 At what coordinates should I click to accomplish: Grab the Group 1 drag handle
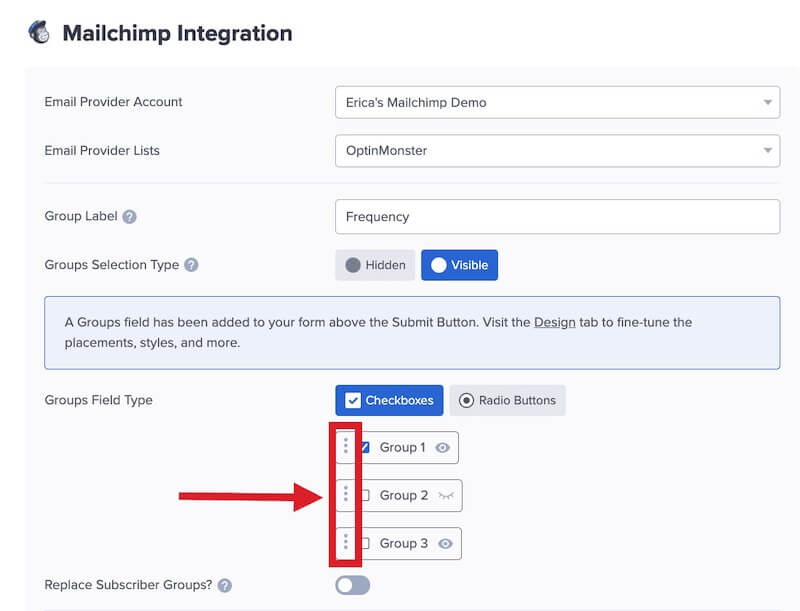[346, 446]
